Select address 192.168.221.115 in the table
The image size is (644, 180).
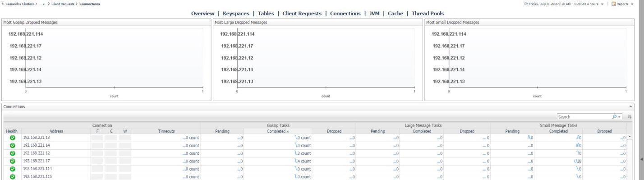tap(38, 176)
